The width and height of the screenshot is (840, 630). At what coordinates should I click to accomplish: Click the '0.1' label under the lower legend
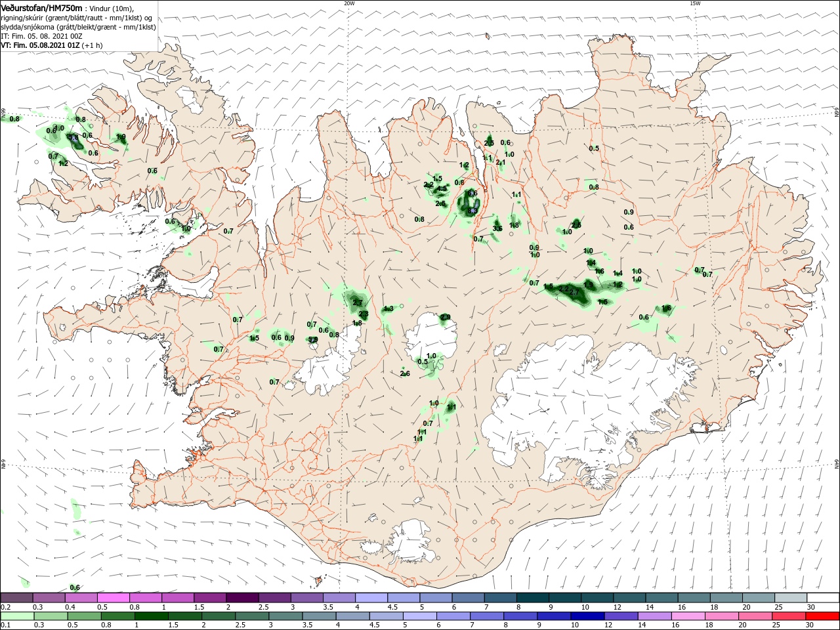pyautogui.click(x=5, y=625)
